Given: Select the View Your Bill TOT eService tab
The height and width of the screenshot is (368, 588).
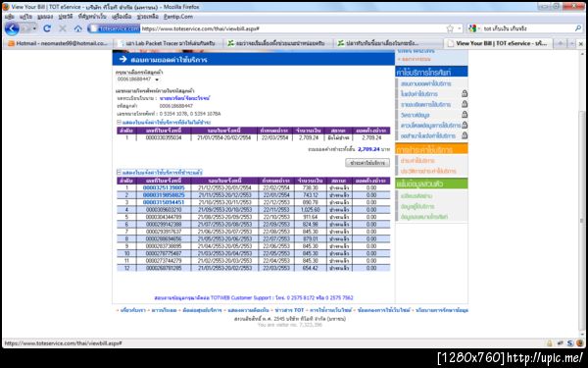Looking at the screenshot, I should [x=498, y=43].
